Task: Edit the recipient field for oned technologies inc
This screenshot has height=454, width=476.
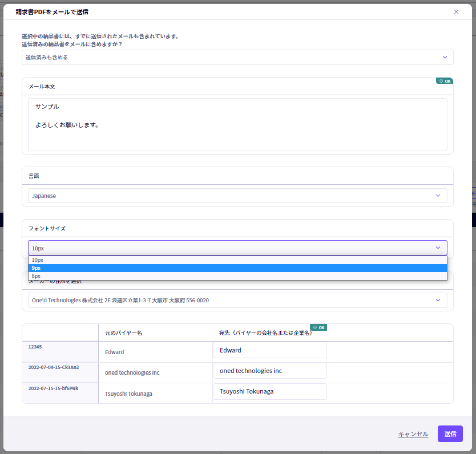Action: [270, 371]
